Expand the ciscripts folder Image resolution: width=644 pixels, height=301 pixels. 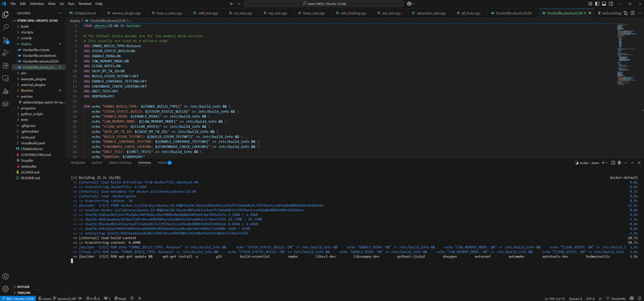click(38, 32)
